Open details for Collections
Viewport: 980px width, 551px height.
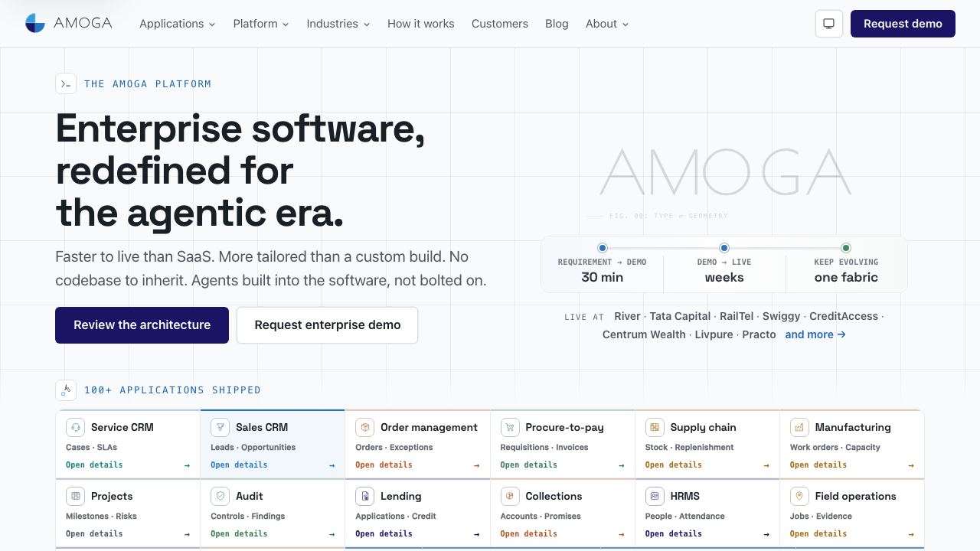point(528,533)
